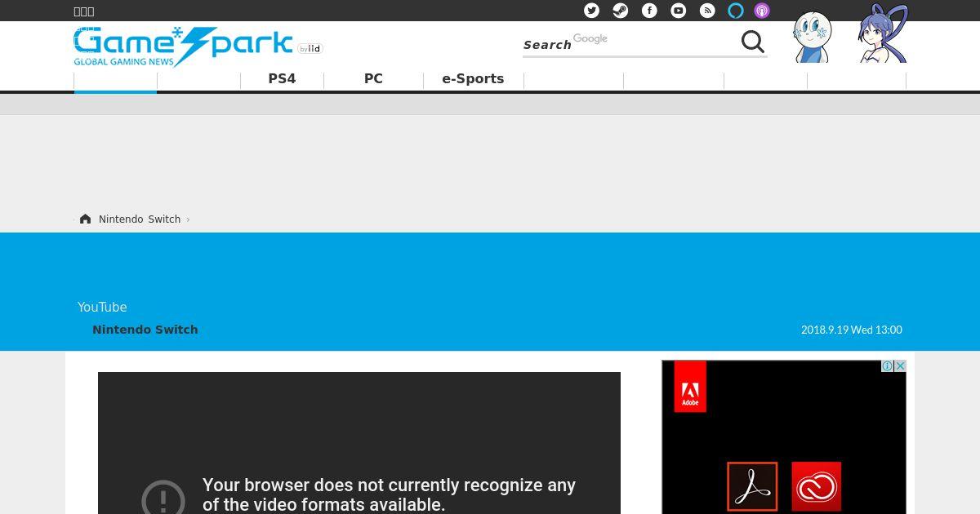Click the Creative Cloud icon in advertisement

pyautogui.click(x=817, y=487)
